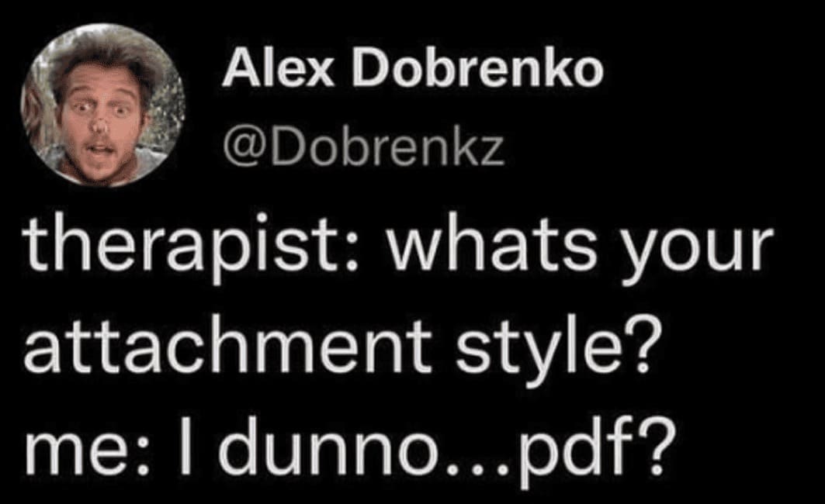Click the first name "Alex"
This screenshot has width=825, height=504.
point(264,71)
